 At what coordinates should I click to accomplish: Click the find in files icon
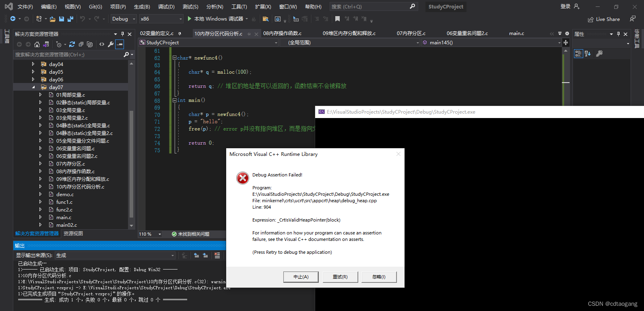[x=266, y=19]
